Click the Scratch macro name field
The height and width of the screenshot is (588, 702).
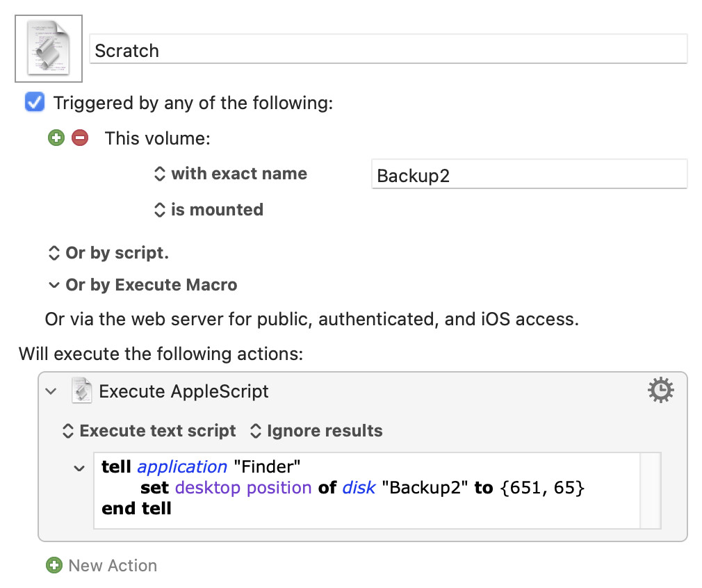pyautogui.click(x=388, y=50)
